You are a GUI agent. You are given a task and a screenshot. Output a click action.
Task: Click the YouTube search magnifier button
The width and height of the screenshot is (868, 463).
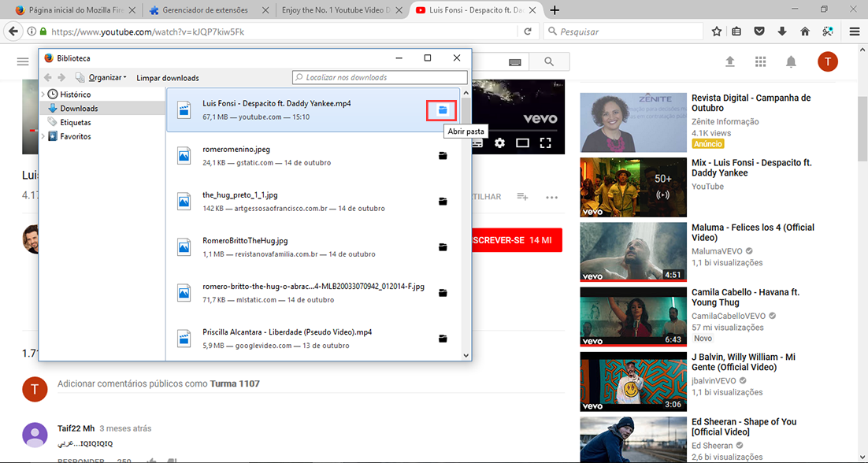coord(549,62)
